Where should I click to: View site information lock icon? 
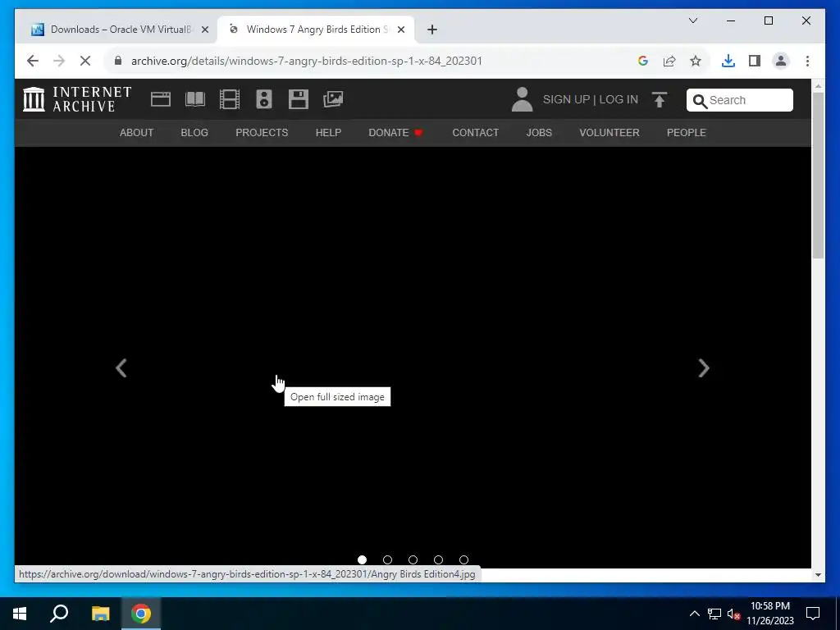coord(118,61)
